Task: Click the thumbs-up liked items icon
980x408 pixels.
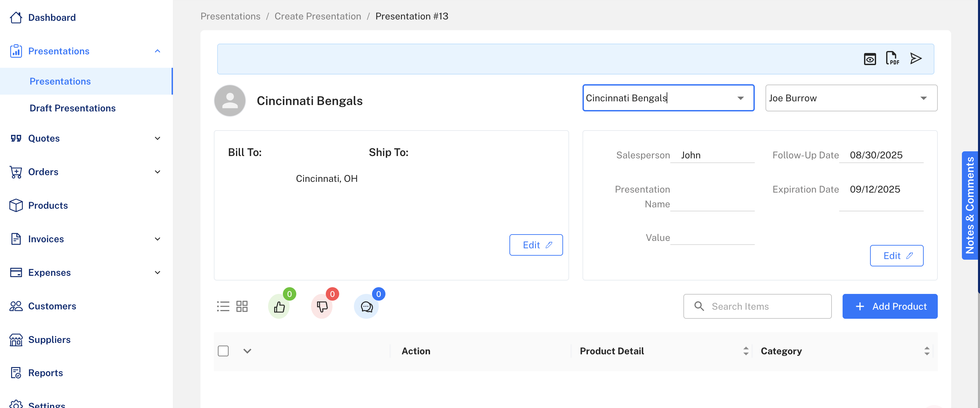Action: (x=279, y=307)
